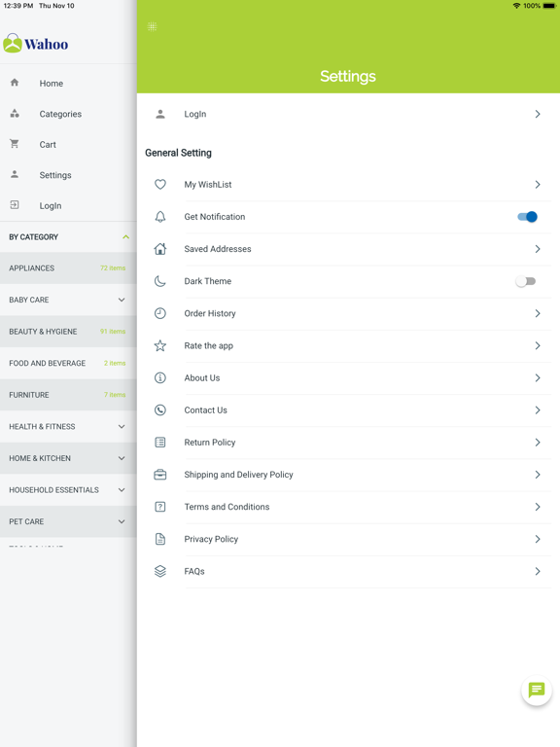Click the "7 items" count label

(x=115, y=395)
